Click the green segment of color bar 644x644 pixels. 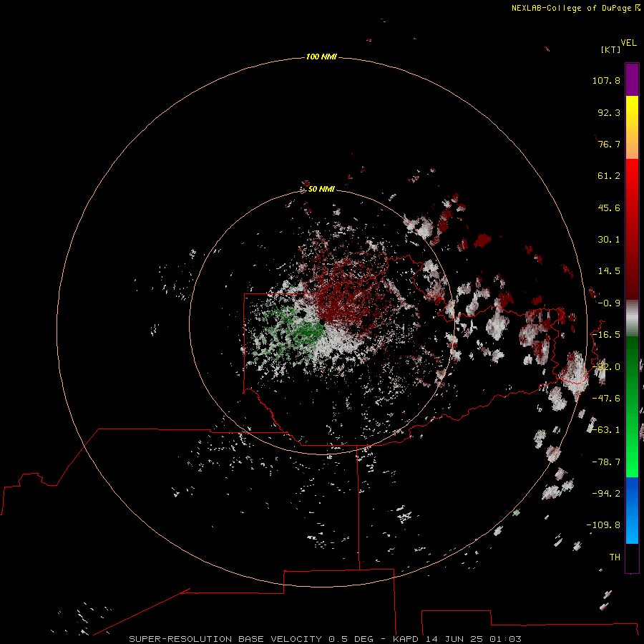pos(632,406)
